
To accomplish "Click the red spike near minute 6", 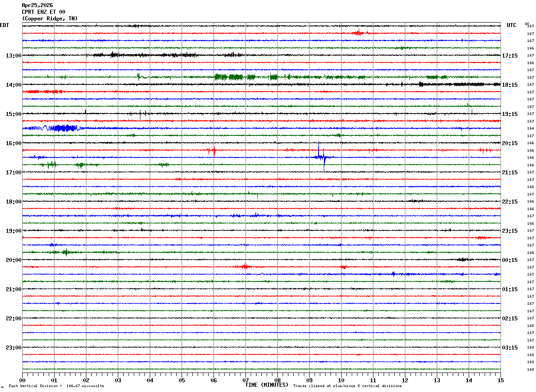I will point(214,151).
